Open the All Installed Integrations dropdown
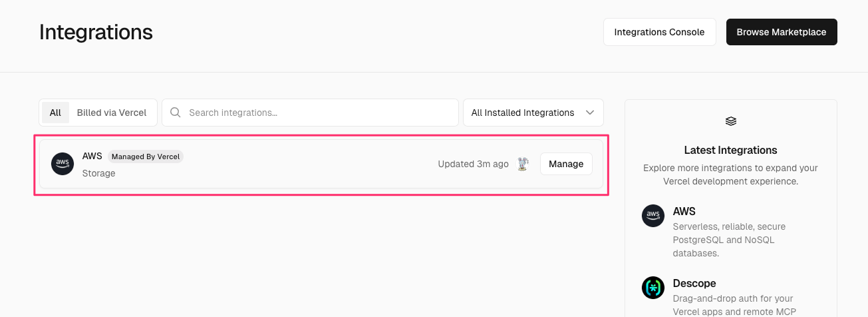This screenshot has width=868, height=317. (x=522, y=113)
